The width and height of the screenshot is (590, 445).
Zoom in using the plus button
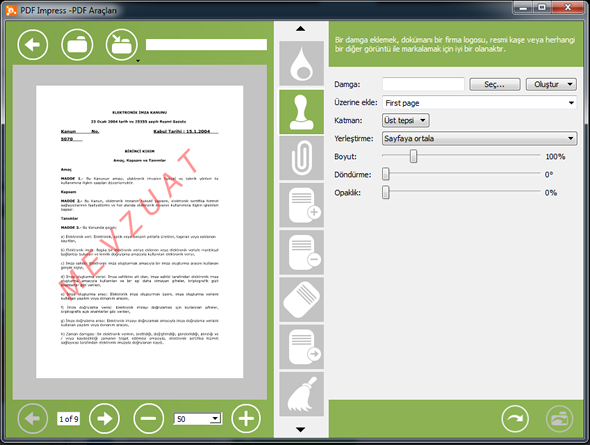coord(246,419)
